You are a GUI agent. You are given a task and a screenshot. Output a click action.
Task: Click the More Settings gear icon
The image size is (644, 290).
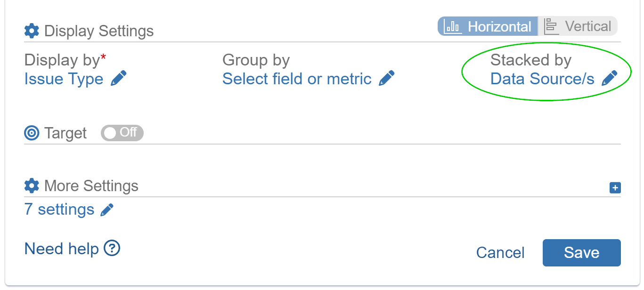pyautogui.click(x=31, y=185)
